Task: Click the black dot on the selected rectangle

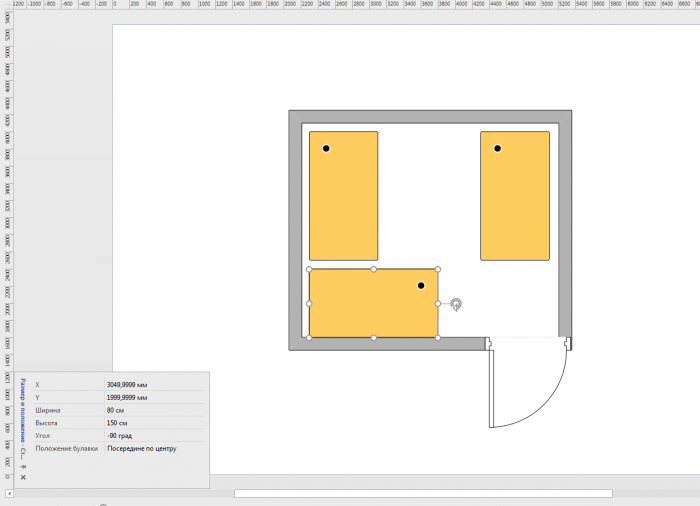Action: 421,286
